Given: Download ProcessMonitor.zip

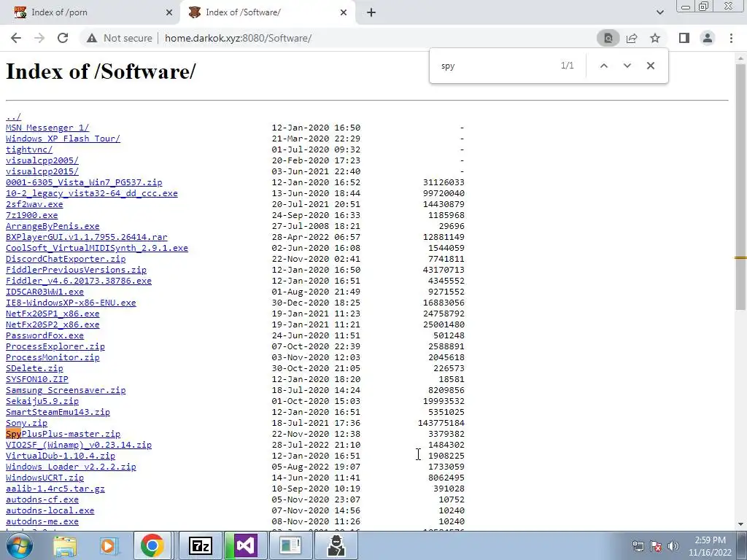Looking at the screenshot, I should 53,357.
